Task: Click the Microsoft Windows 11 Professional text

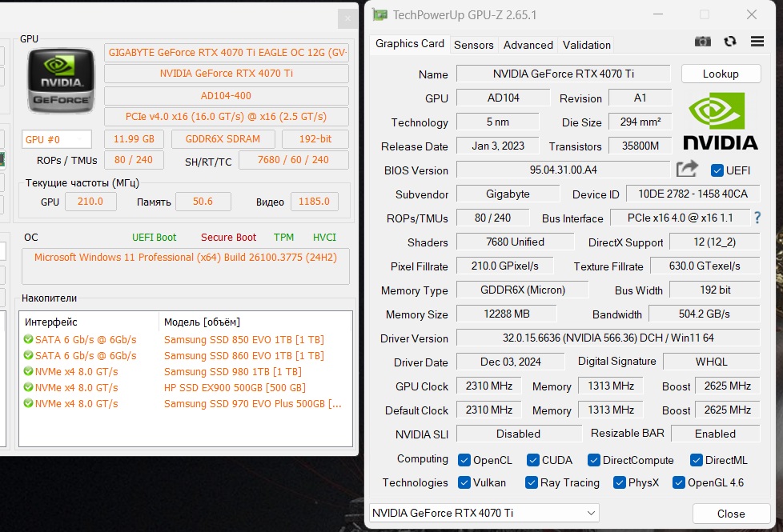Action: [186, 258]
